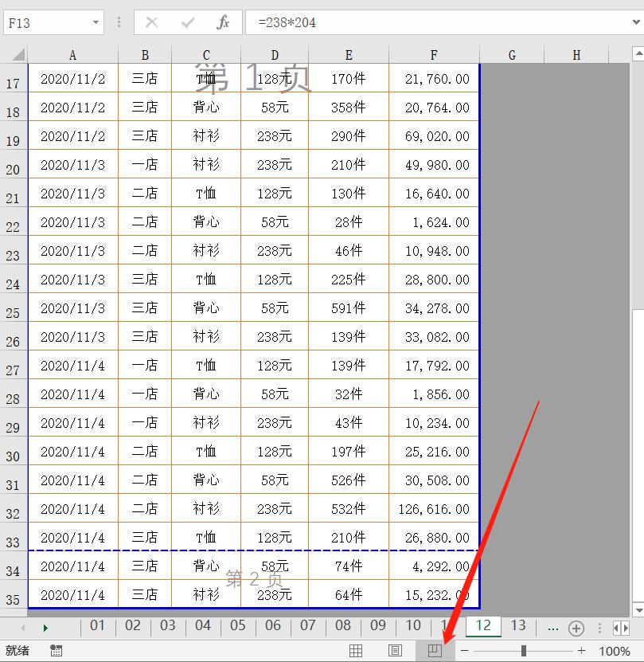The image size is (644, 662).
Task: Open sheet tab 01
Action: click(97, 625)
